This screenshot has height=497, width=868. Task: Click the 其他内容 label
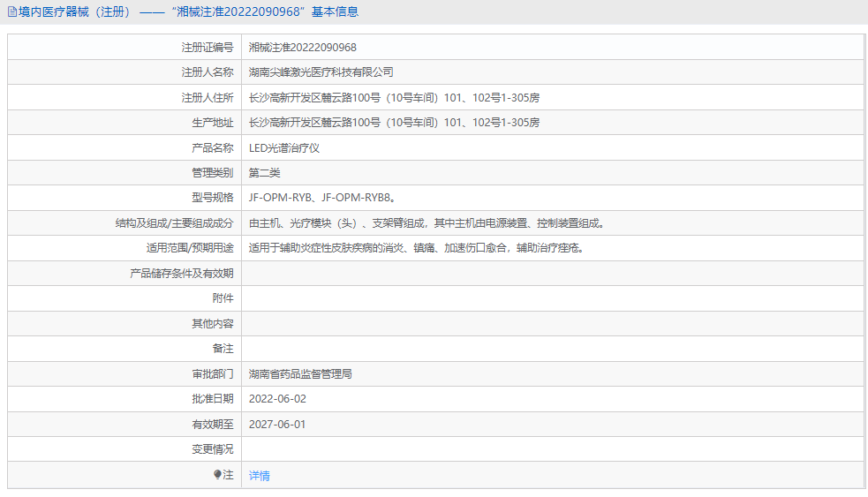pos(213,324)
